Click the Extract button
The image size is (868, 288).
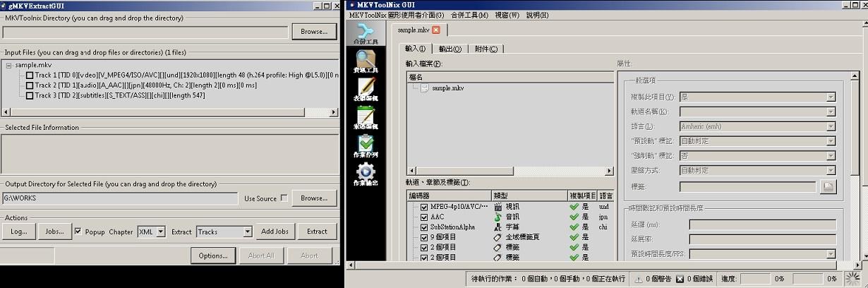point(317,232)
